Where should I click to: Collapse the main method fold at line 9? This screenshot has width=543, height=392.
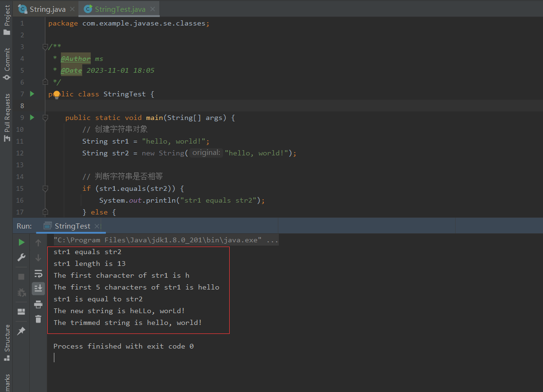coord(45,118)
